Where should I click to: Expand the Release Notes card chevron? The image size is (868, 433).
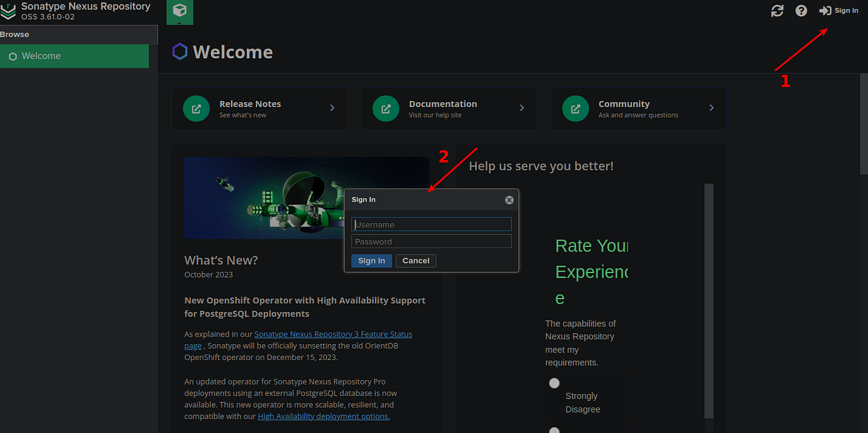pos(331,108)
